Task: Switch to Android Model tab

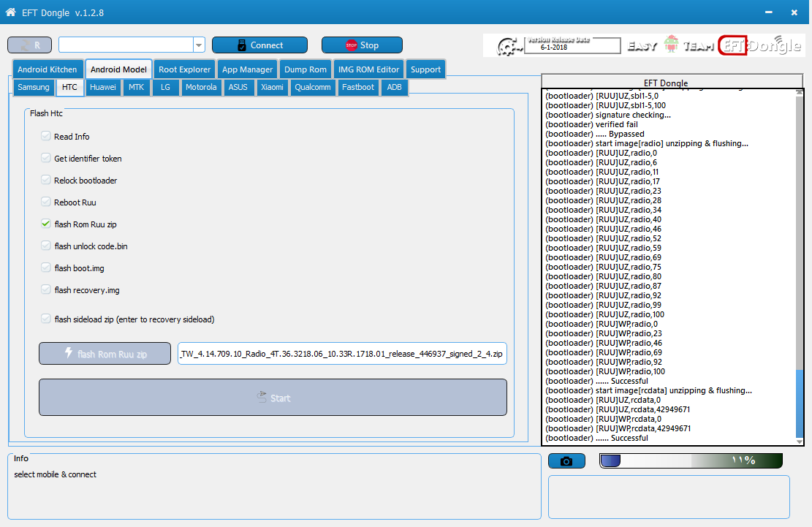Action: [x=118, y=69]
